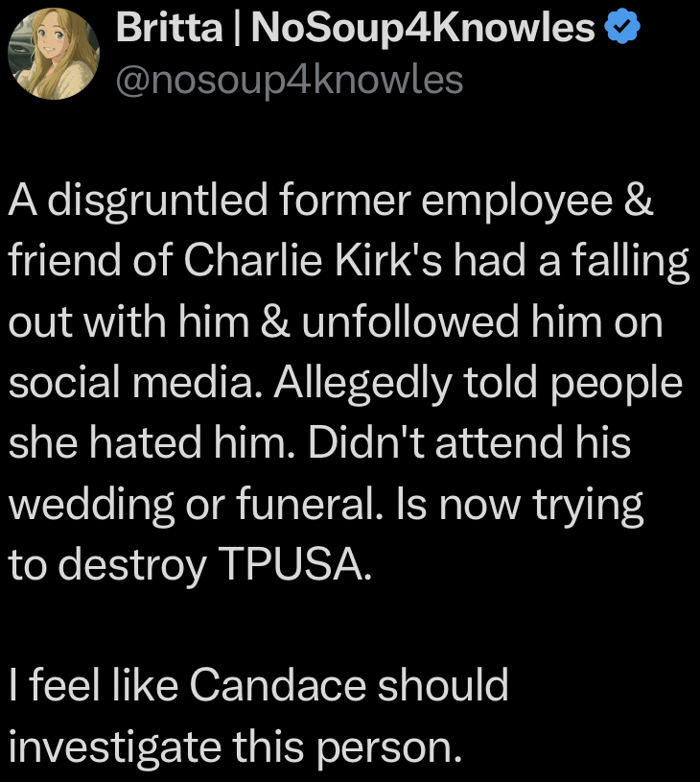This screenshot has height=782, width=700.
Task: Click the blue verified checkmark badge
Action: click(622, 31)
